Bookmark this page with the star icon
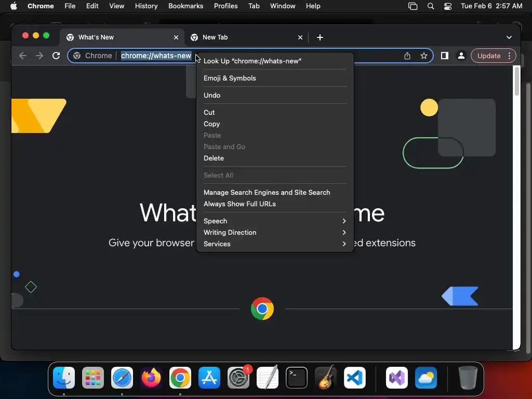The image size is (532, 399). pyautogui.click(x=424, y=56)
